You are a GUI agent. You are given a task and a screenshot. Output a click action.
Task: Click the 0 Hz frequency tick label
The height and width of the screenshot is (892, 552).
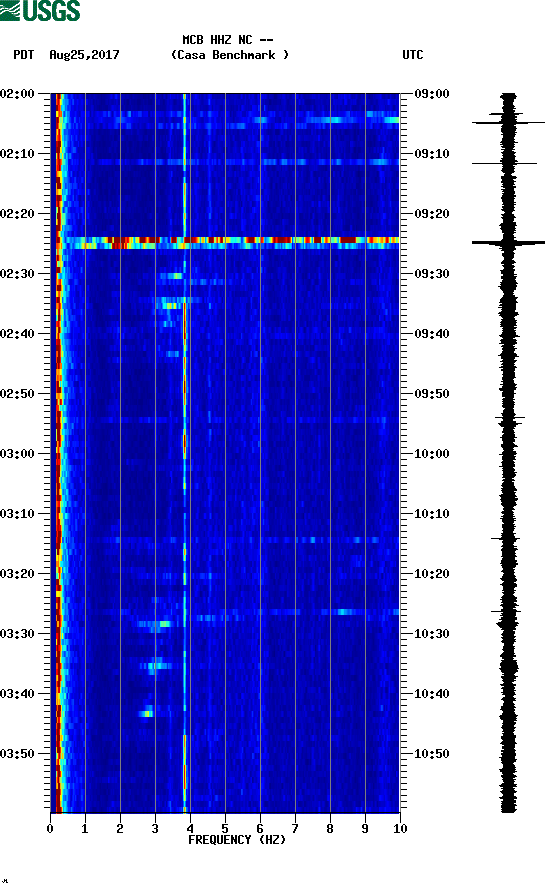(50, 829)
